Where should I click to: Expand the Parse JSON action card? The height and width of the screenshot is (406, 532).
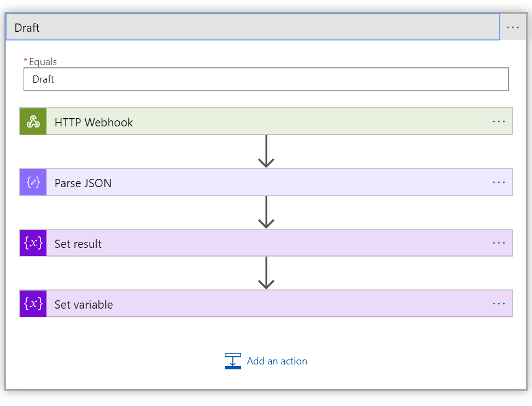(262, 182)
